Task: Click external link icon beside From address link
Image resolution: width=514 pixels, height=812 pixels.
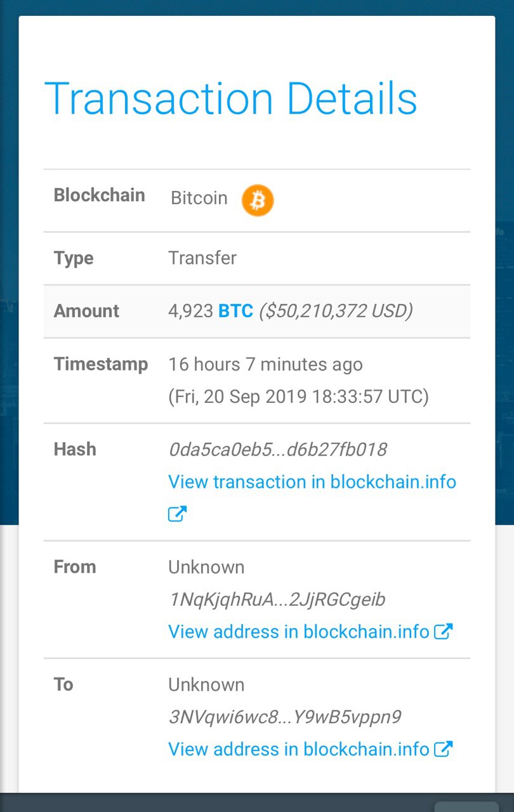Action: pyautogui.click(x=443, y=631)
